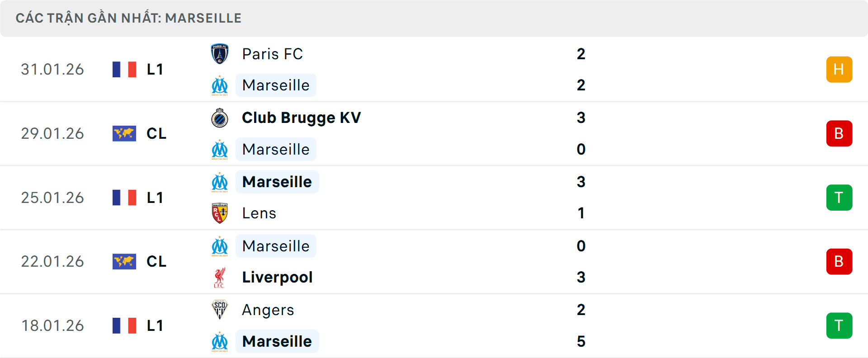Click the Champions League icon for the 29.01.26 match
This screenshot has height=358, width=868.
[x=124, y=133]
